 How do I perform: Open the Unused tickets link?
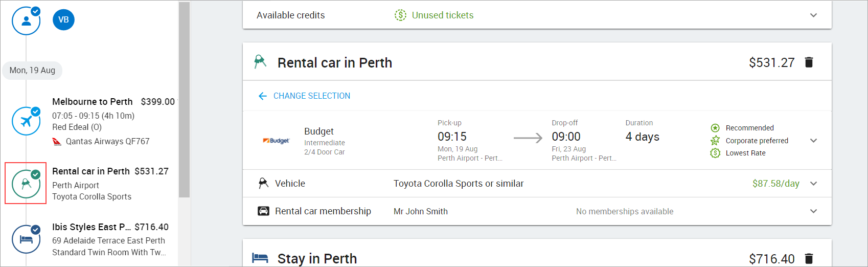point(443,15)
